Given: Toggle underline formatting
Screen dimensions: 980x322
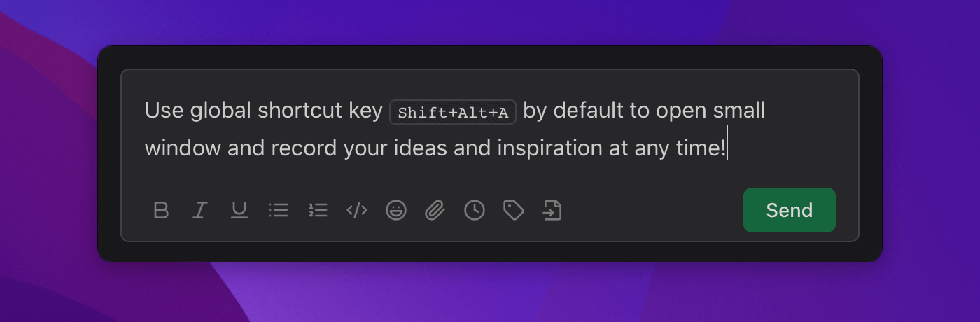Looking at the screenshot, I should click(239, 210).
